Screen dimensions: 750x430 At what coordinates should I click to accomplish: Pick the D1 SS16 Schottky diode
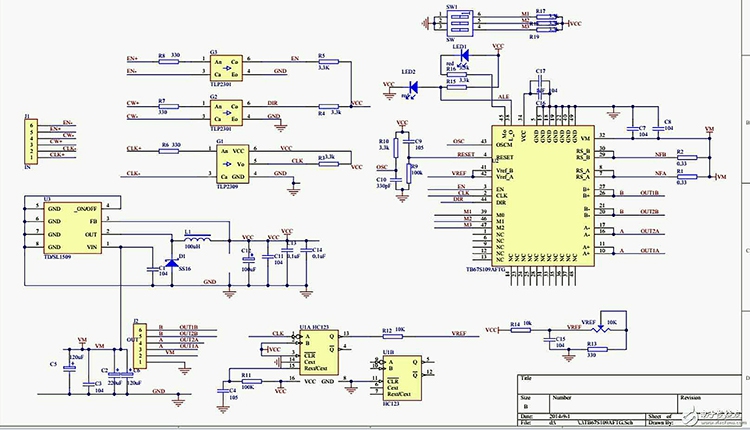(x=172, y=263)
